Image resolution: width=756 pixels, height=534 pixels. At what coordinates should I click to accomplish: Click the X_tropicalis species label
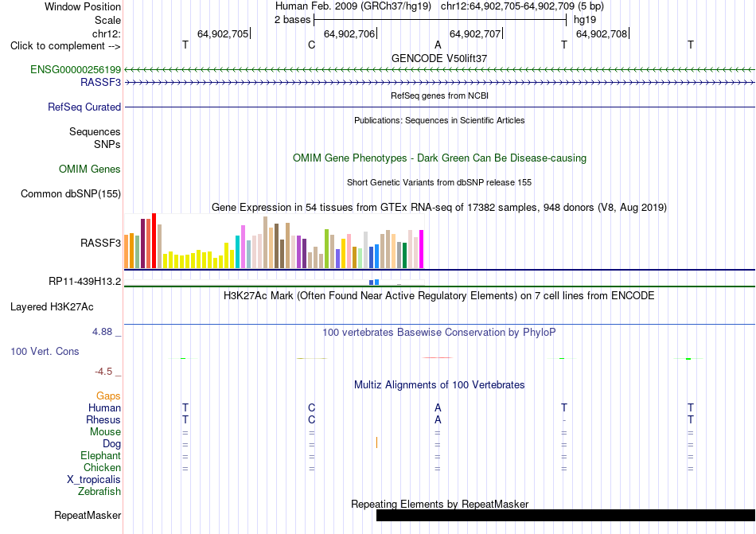(x=94, y=480)
